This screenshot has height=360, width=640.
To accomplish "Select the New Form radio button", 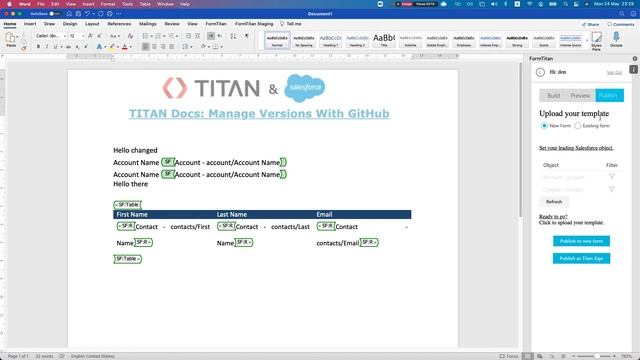I will click(x=544, y=126).
